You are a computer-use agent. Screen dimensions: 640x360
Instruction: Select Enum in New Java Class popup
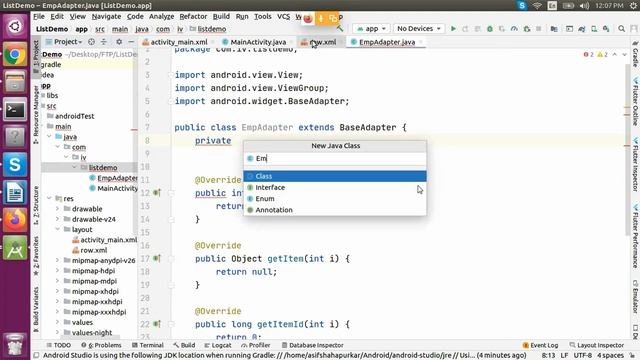(x=335, y=199)
